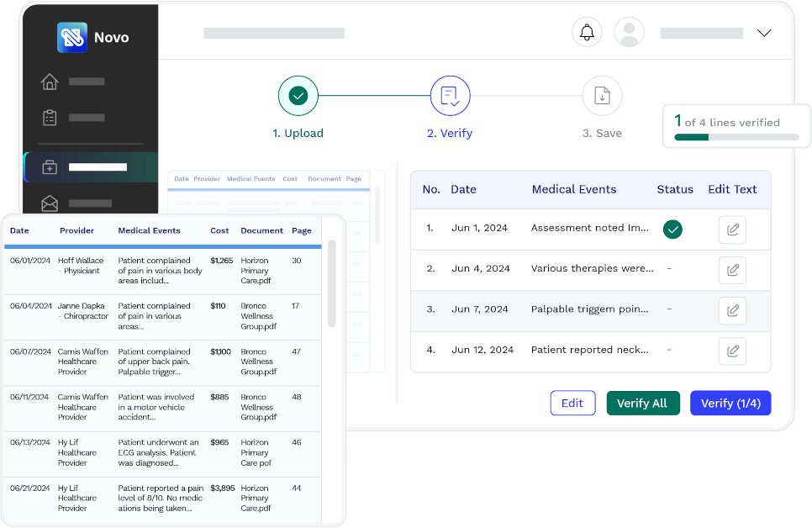The height and width of the screenshot is (528, 812).
Task: Select 'Assessment noted Im...' event text
Action: (x=589, y=228)
